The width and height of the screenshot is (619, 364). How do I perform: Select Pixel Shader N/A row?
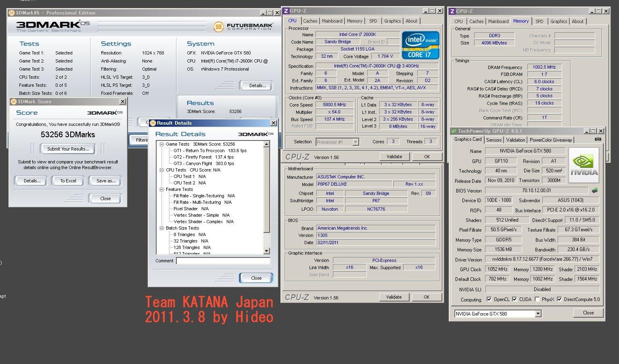coord(191,209)
